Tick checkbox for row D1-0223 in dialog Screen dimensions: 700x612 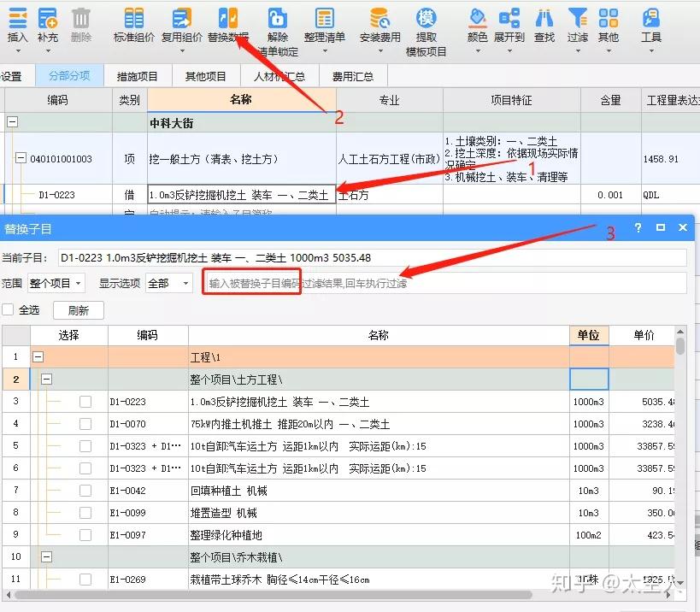[85, 402]
